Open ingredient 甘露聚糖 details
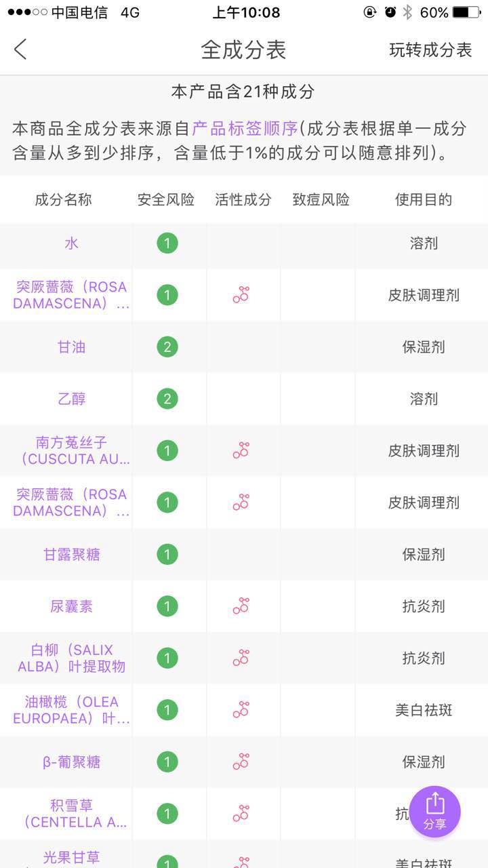Viewport: 488px width, 868px height. 72,554
